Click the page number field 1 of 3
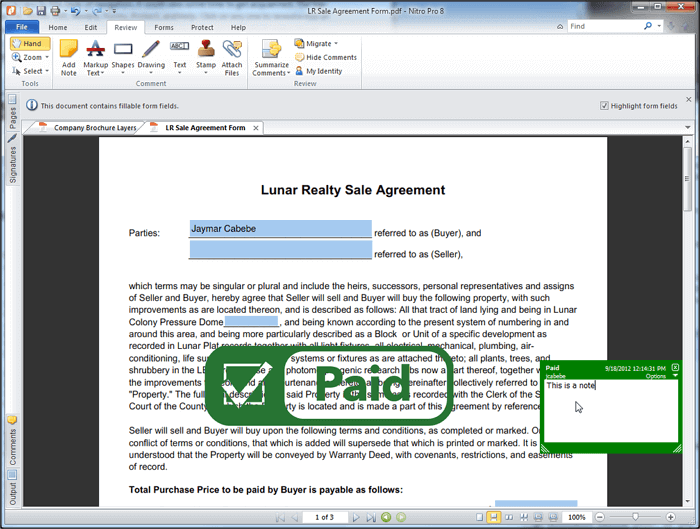 [x=325, y=517]
